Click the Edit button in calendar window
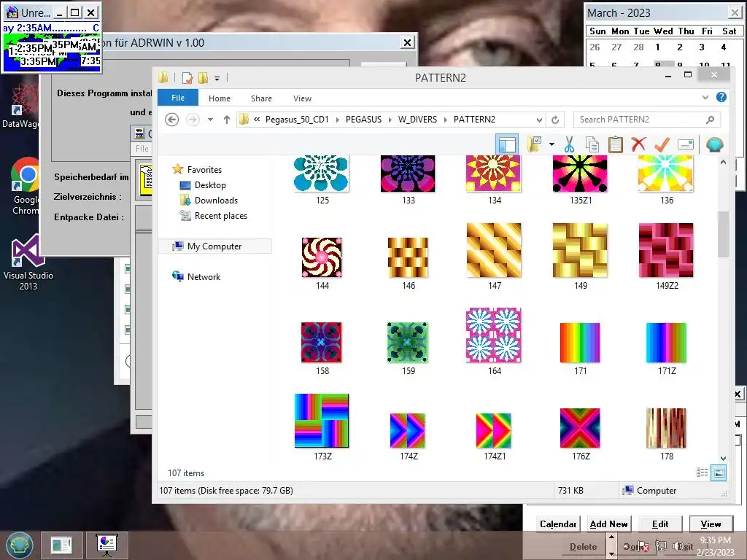Viewport: 747px width, 560px height. pos(659,524)
